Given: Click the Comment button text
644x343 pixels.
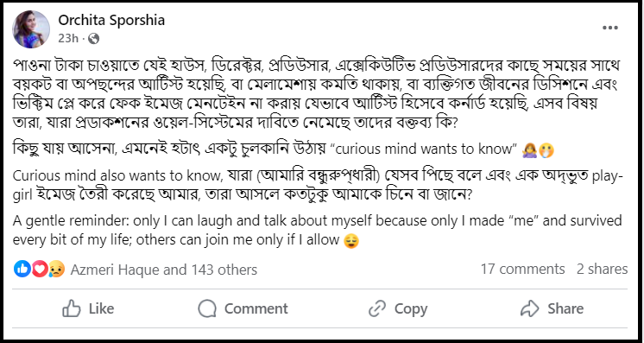Looking at the screenshot, I should point(256,308).
